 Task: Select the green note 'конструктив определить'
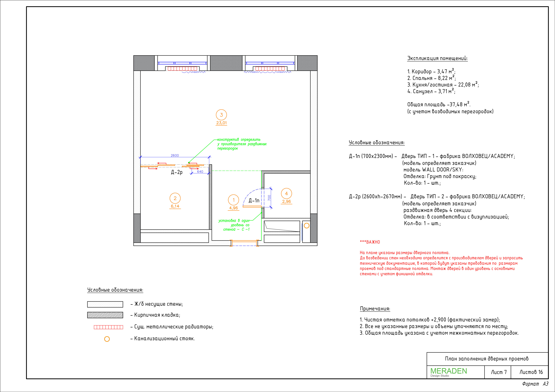click(x=242, y=144)
